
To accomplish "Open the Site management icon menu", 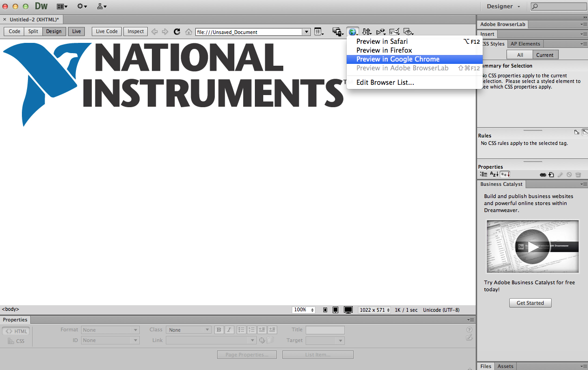I will click(x=102, y=7).
